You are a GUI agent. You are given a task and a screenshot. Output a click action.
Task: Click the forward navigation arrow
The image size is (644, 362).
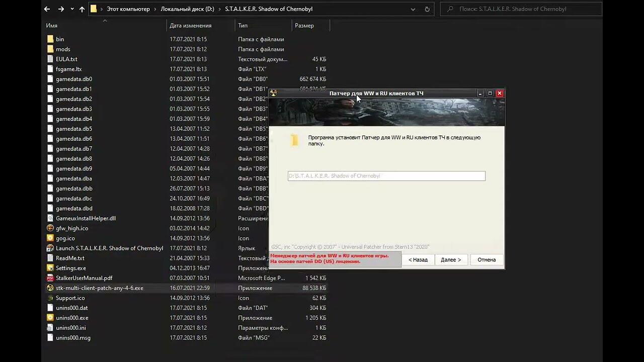click(61, 9)
